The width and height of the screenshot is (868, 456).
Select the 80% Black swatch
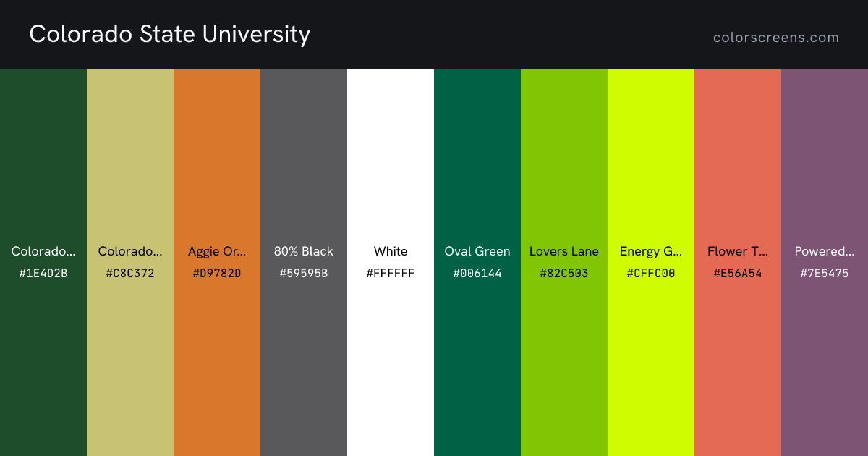(x=304, y=263)
